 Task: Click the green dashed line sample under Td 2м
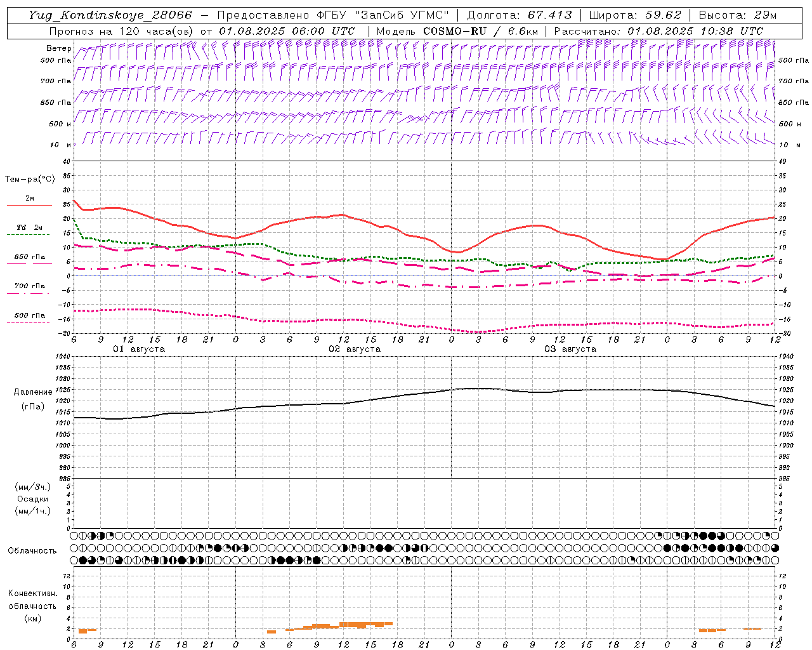pyautogui.click(x=28, y=234)
